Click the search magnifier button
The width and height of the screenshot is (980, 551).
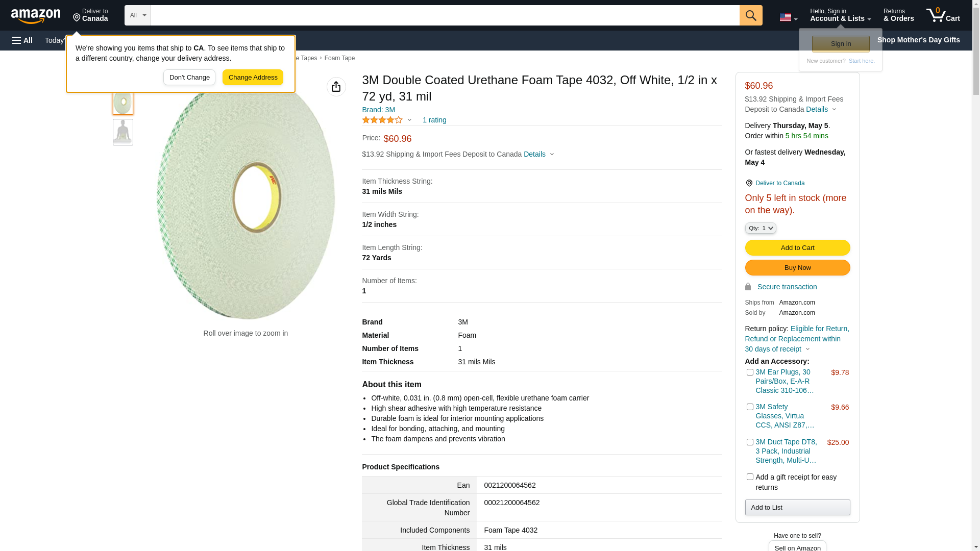[750, 15]
